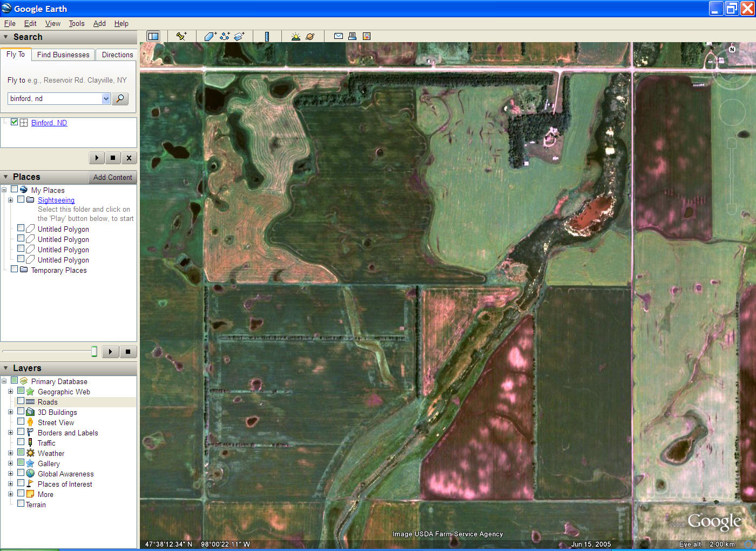Viewport: 756px width, 551px height.
Task: Open the File menu
Action: [10, 23]
